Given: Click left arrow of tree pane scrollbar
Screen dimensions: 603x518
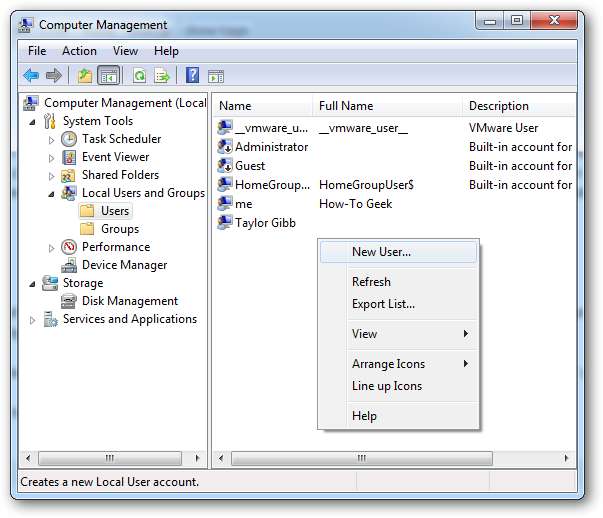Looking at the screenshot, I should [28, 458].
